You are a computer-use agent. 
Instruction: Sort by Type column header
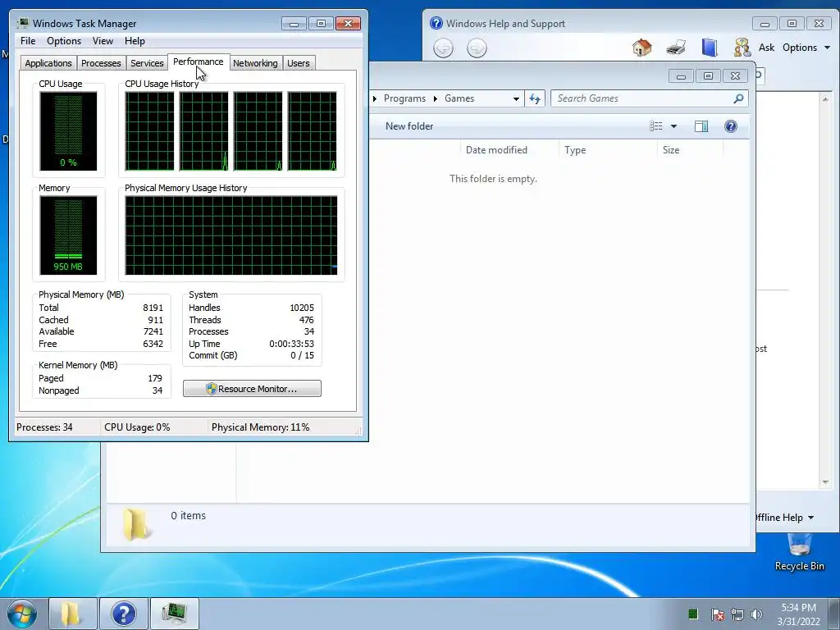point(575,150)
